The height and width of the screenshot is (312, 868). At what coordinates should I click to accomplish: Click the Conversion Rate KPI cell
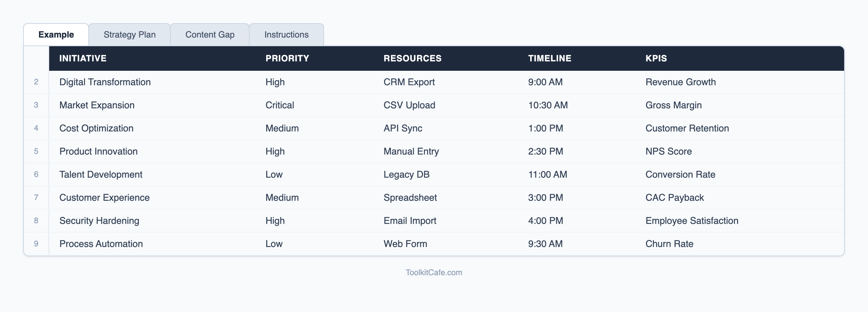pos(680,174)
